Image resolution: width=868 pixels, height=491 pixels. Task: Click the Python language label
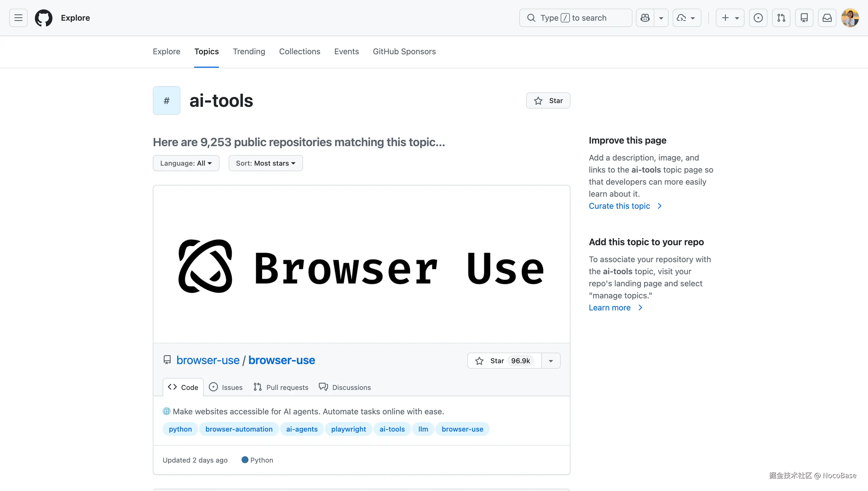261,460
